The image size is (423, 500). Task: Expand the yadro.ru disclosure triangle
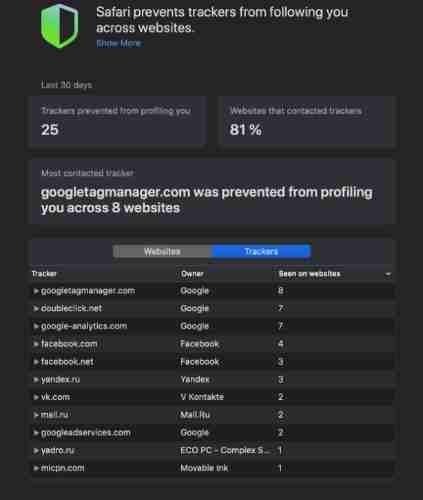(x=36, y=451)
